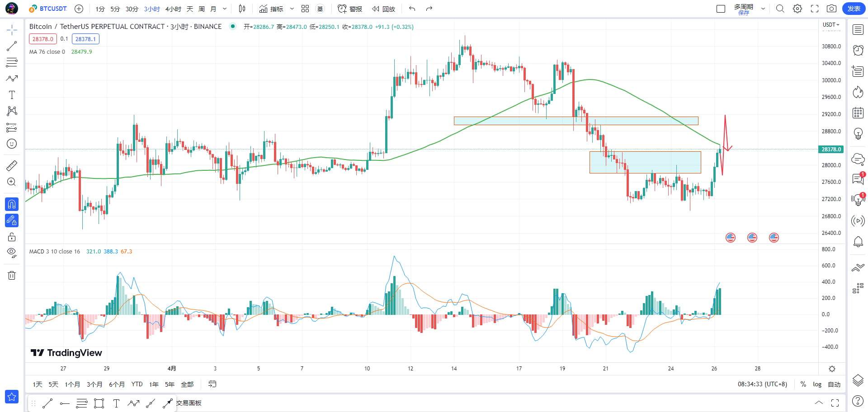Expand the 交易面板 panel with up chevron

point(819,403)
